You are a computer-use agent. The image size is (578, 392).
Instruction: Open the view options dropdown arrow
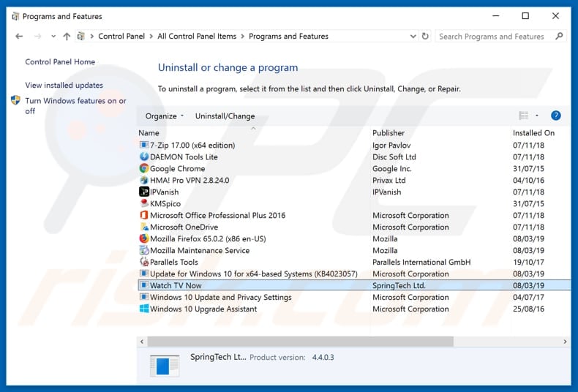coord(537,116)
